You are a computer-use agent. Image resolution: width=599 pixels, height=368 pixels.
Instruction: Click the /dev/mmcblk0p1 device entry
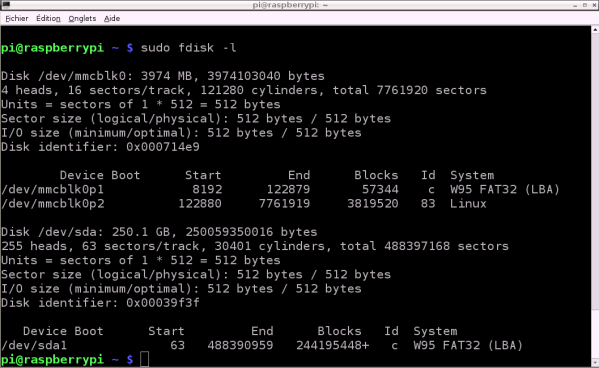pyautogui.click(x=53, y=190)
